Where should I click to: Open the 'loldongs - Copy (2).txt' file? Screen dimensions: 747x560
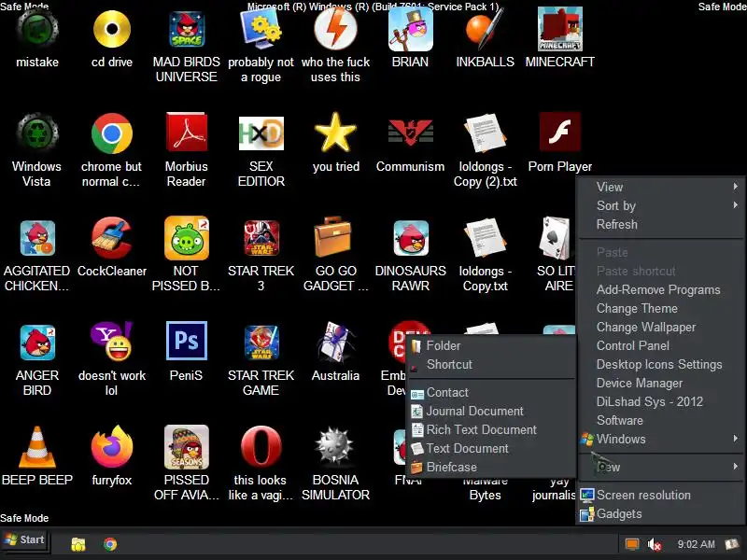click(485, 133)
